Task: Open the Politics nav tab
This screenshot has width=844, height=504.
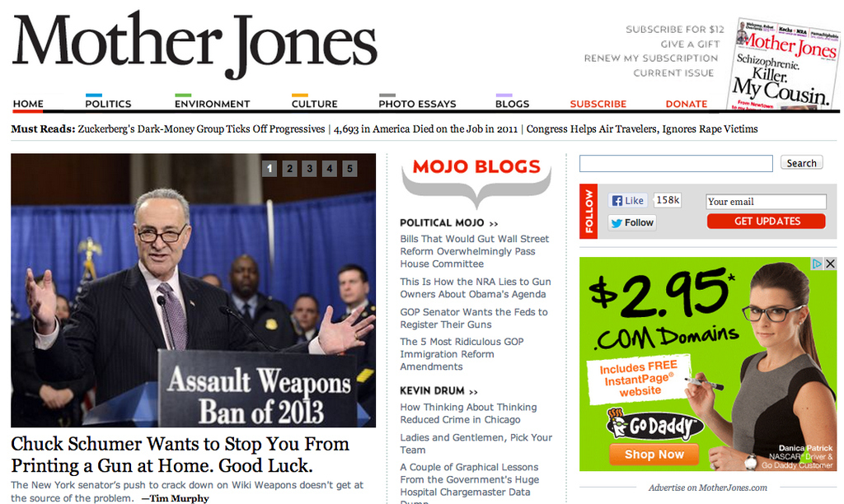Action: 108,104
